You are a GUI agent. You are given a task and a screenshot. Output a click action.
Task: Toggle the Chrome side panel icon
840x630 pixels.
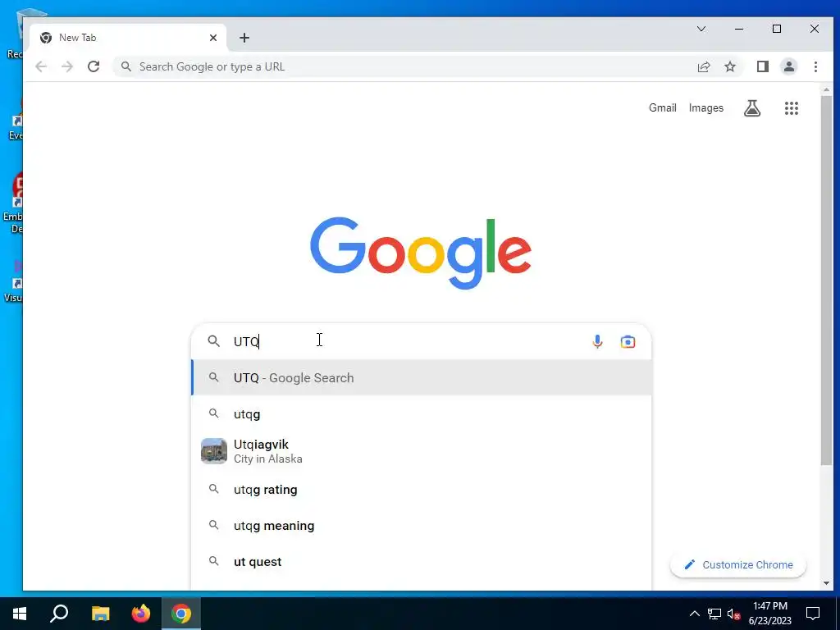tap(763, 66)
